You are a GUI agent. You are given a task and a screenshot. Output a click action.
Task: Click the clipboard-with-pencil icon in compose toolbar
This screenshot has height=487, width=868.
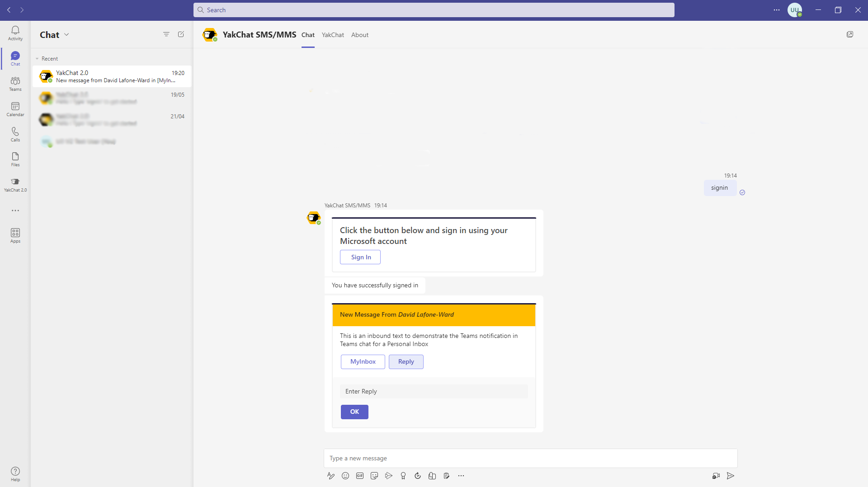pos(447,476)
